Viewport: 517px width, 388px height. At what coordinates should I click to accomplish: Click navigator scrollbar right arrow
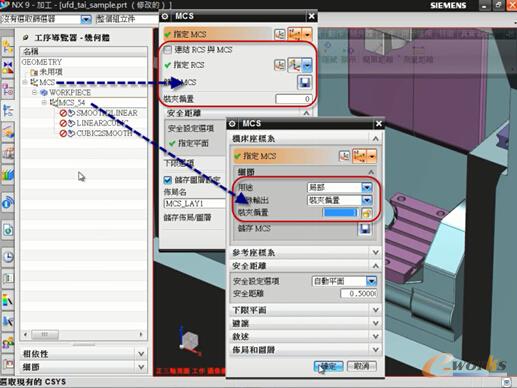click(x=141, y=334)
